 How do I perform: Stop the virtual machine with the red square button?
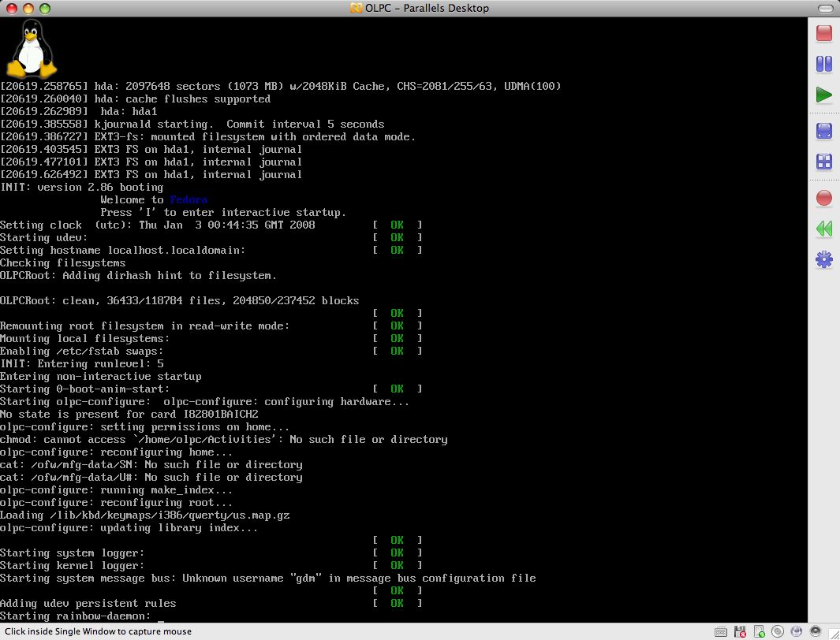point(823,33)
